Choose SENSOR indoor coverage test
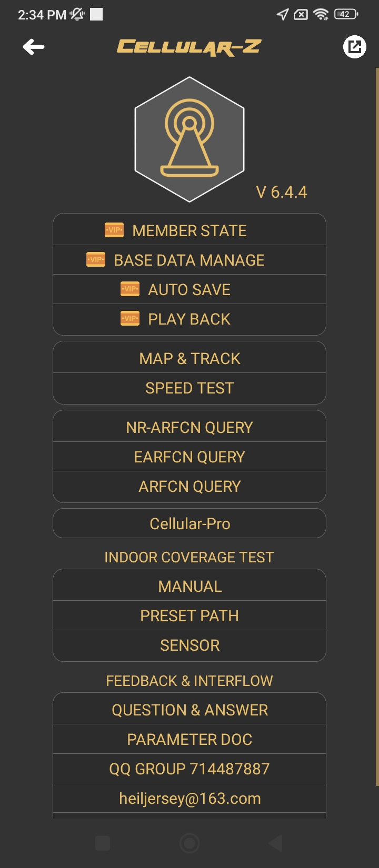The width and height of the screenshot is (379, 868). point(189,645)
